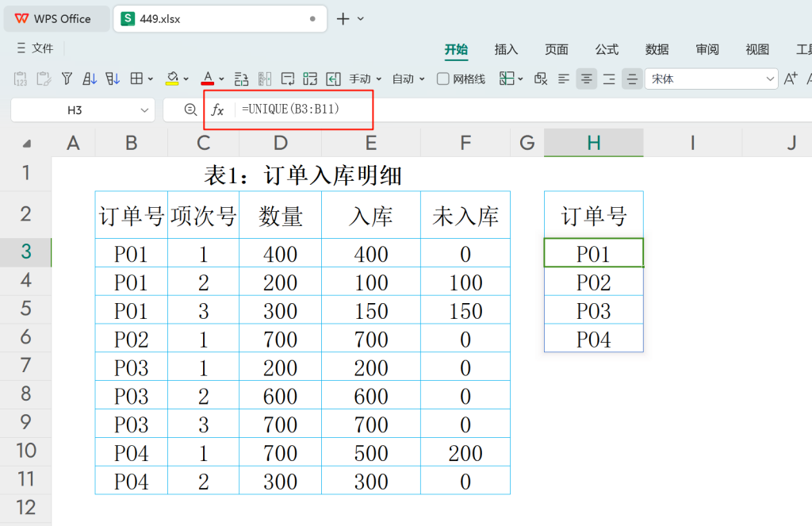Click hamburger icon beside 文件

click(21, 48)
